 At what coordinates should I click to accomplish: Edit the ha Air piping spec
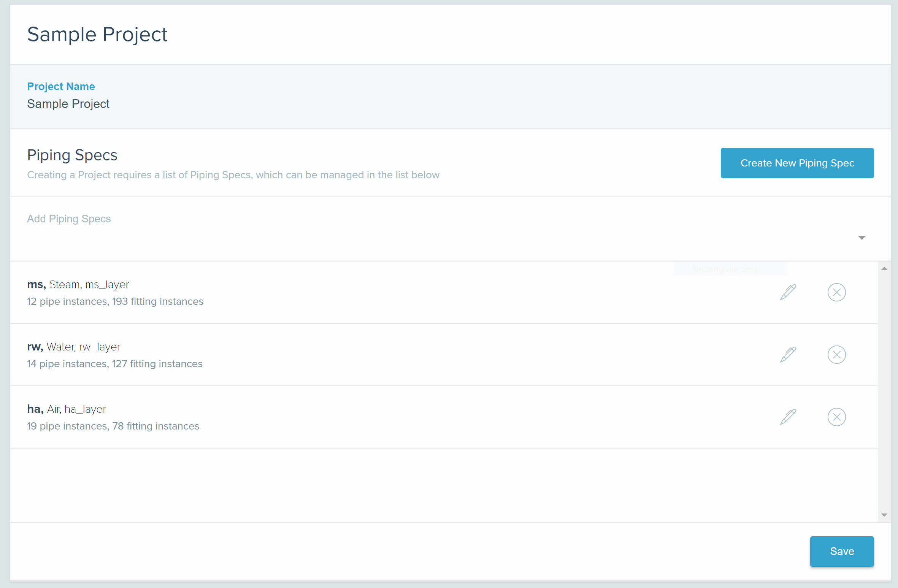[x=788, y=417]
